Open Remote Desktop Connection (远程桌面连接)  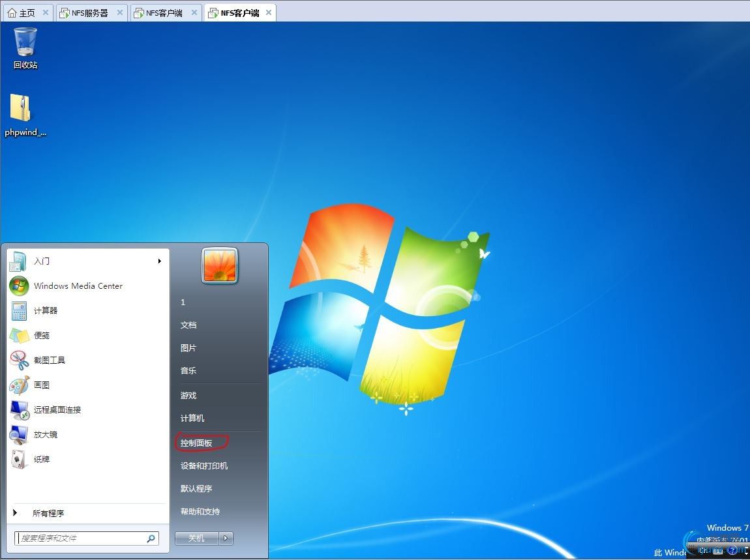(57, 409)
